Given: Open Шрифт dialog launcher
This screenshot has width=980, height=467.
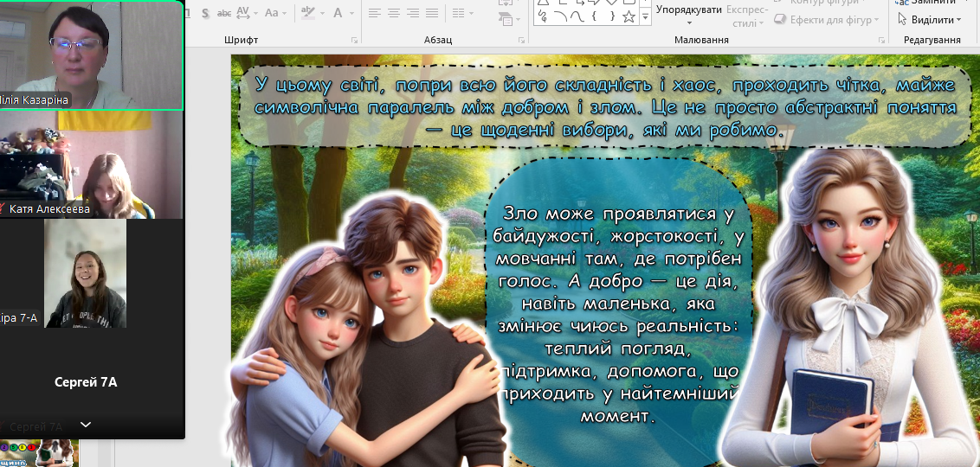Looking at the screenshot, I should coord(354,41).
